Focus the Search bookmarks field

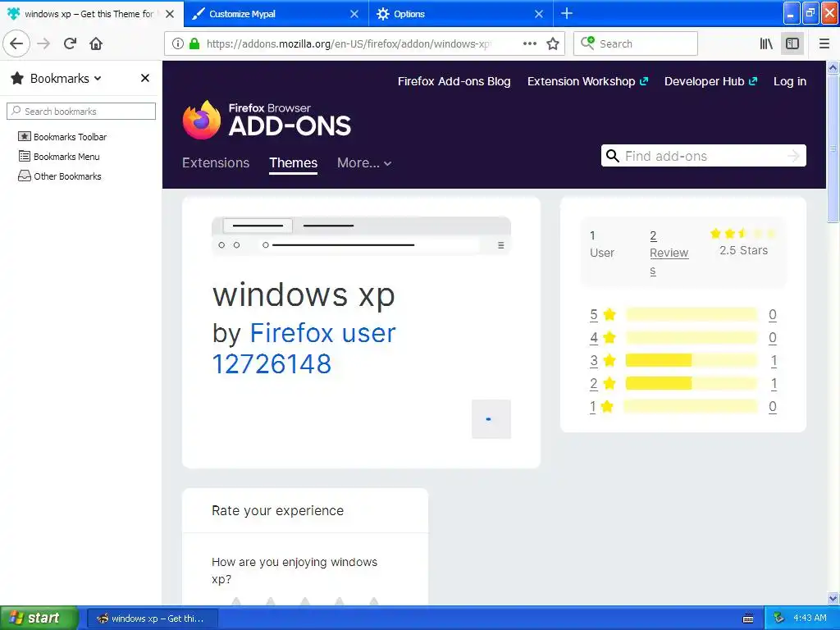pyautogui.click(x=81, y=112)
